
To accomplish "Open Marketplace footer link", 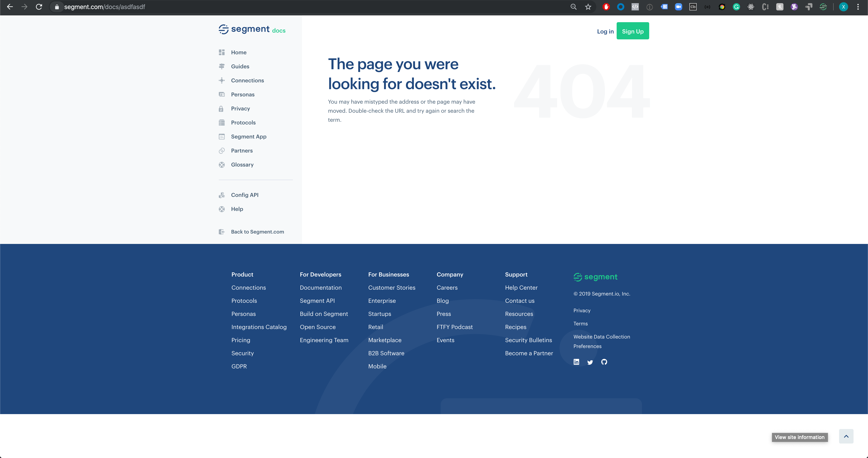I will (x=384, y=340).
